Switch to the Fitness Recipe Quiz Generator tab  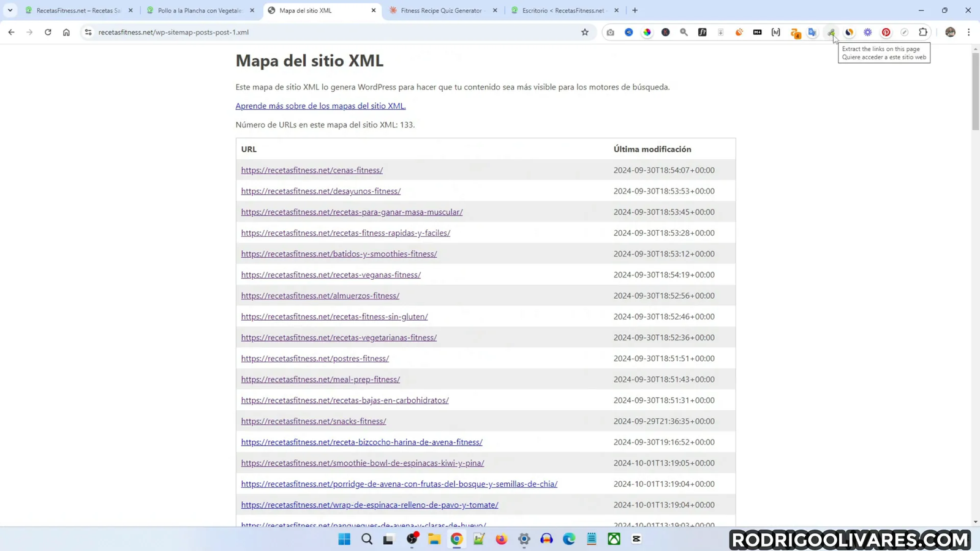(x=441, y=10)
